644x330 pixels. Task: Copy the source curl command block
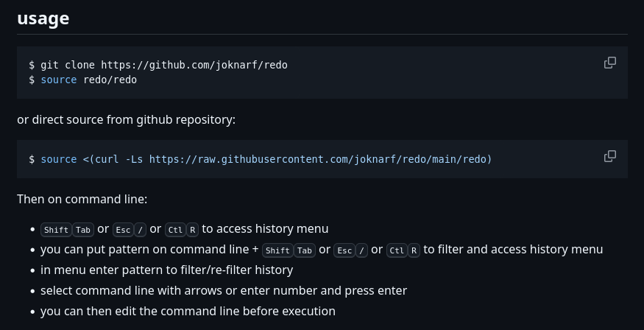pyautogui.click(x=609, y=156)
